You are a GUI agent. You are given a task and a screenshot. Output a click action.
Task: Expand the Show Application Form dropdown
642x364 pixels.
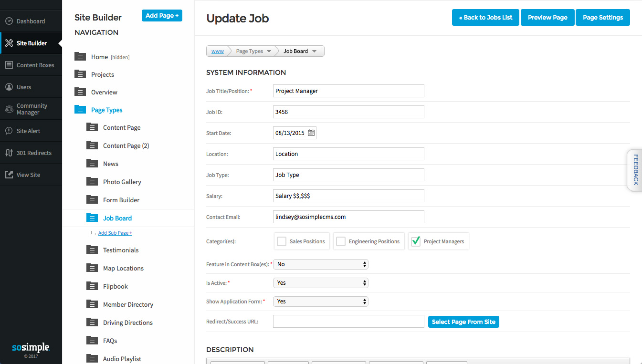coord(320,302)
